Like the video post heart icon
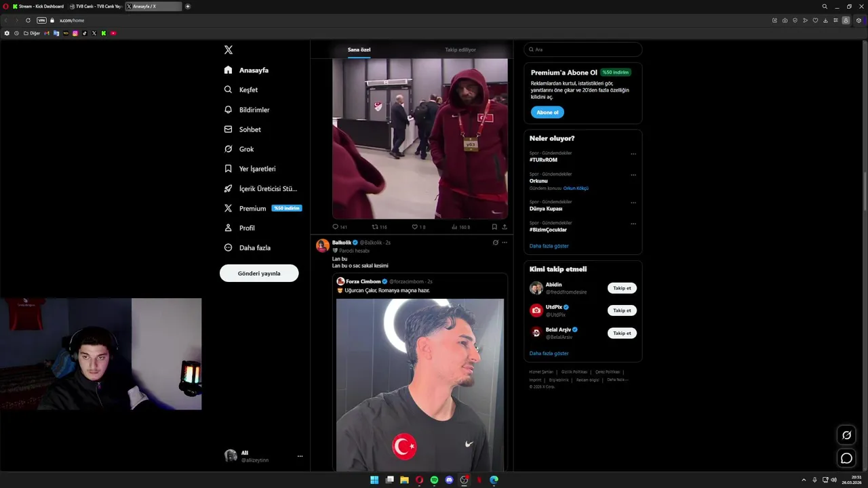The height and width of the screenshot is (488, 868). (415, 227)
